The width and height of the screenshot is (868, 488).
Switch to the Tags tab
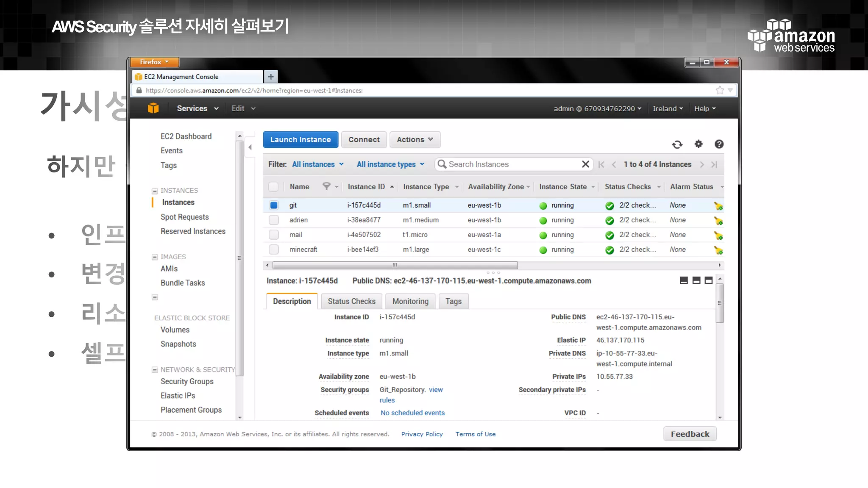pos(453,301)
